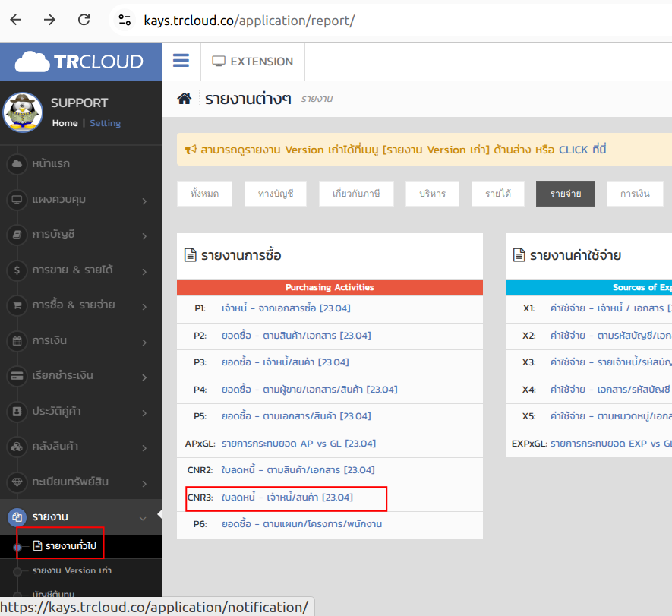Open EXPxGL รายการกระทบยอด EXP vs GL
The image size is (672, 616).
(x=611, y=444)
